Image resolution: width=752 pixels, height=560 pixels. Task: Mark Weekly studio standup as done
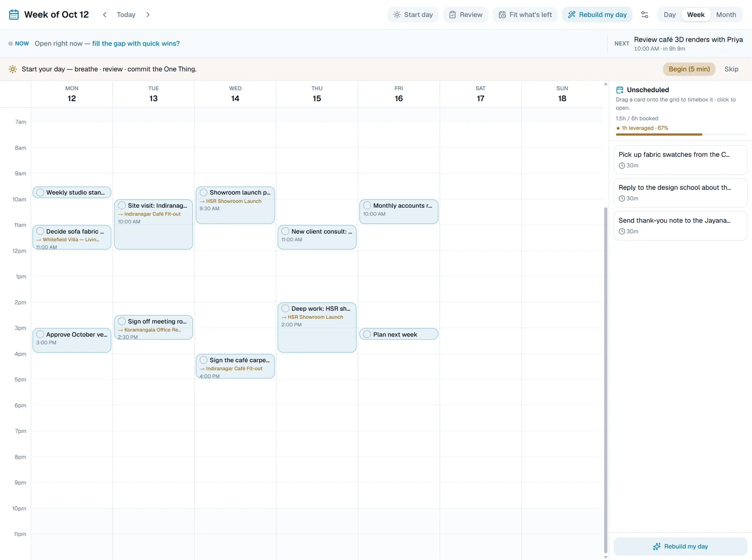coord(40,193)
